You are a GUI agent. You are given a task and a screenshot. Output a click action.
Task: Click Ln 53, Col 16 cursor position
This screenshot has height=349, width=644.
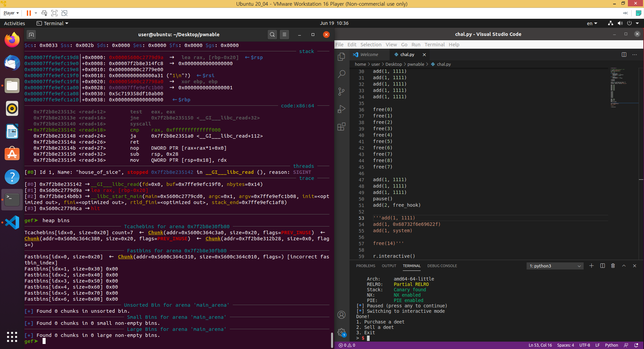point(540,345)
